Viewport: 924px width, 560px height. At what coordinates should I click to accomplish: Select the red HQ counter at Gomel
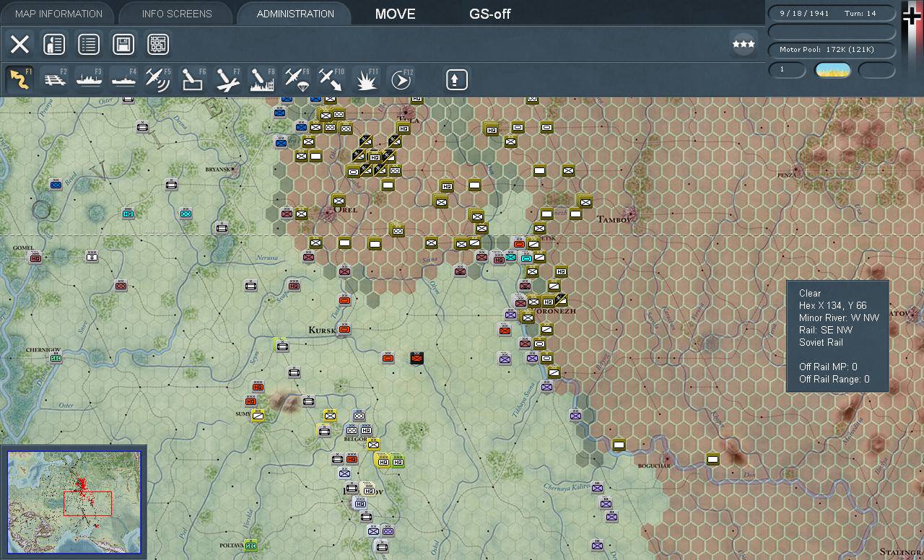click(35, 258)
